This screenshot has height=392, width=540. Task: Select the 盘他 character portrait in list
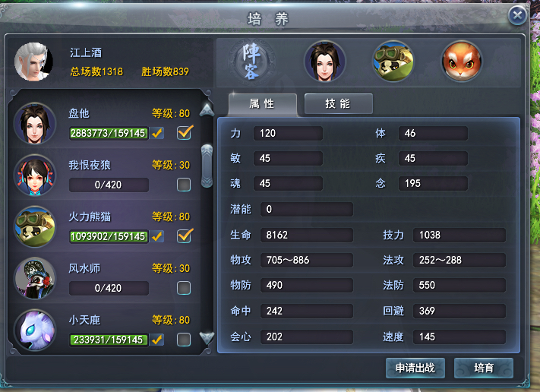coord(34,123)
